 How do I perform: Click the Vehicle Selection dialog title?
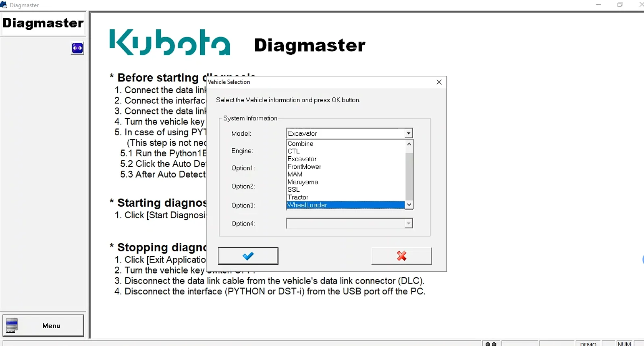pyautogui.click(x=229, y=82)
